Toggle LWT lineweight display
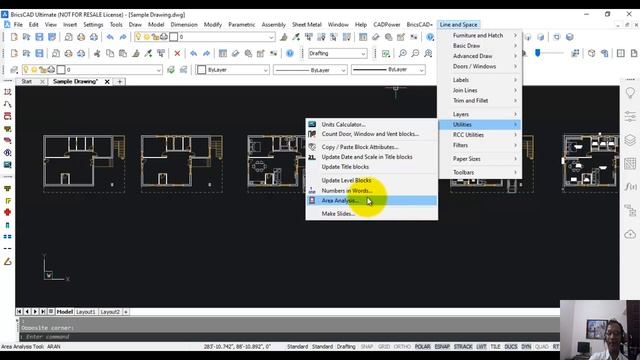The height and width of the screenshot is (360, 640). point(481,347)
